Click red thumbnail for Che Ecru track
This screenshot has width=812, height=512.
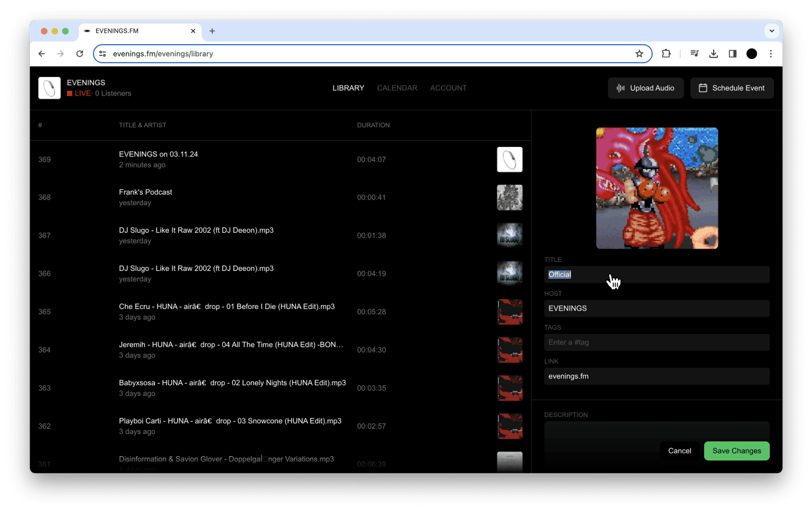[510, 312]
